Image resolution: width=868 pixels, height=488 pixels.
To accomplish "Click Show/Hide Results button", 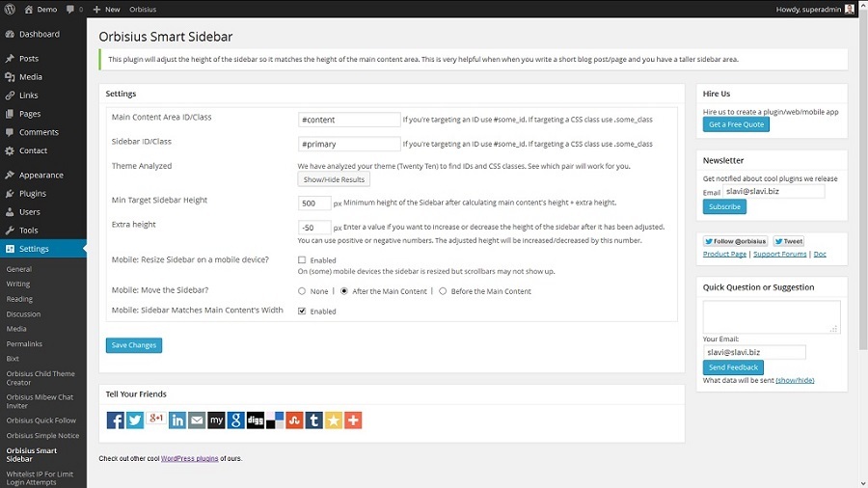I will click(x=334, y=179).
